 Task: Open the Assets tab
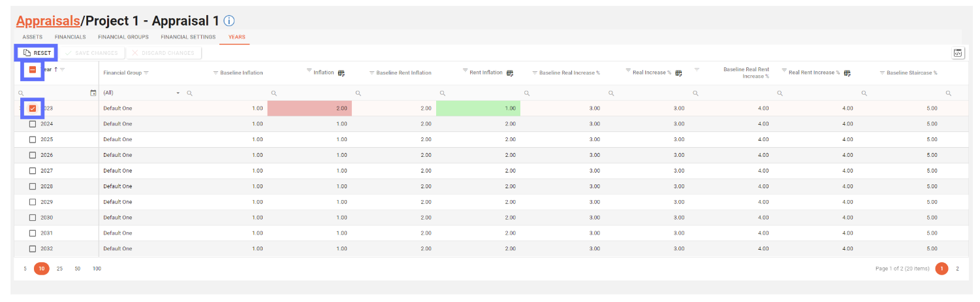tap(33, 37)
